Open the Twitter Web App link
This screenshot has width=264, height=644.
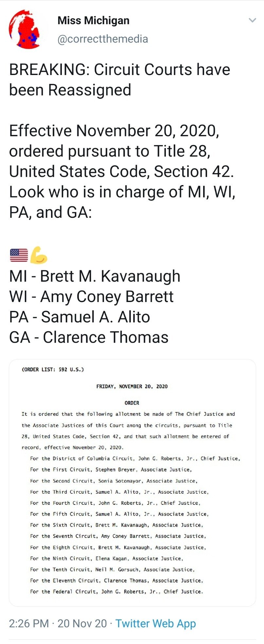point(155,623)
